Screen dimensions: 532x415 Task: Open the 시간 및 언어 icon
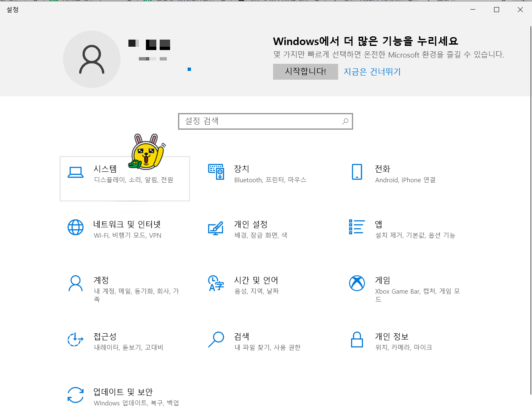click(x=216, y=283)
